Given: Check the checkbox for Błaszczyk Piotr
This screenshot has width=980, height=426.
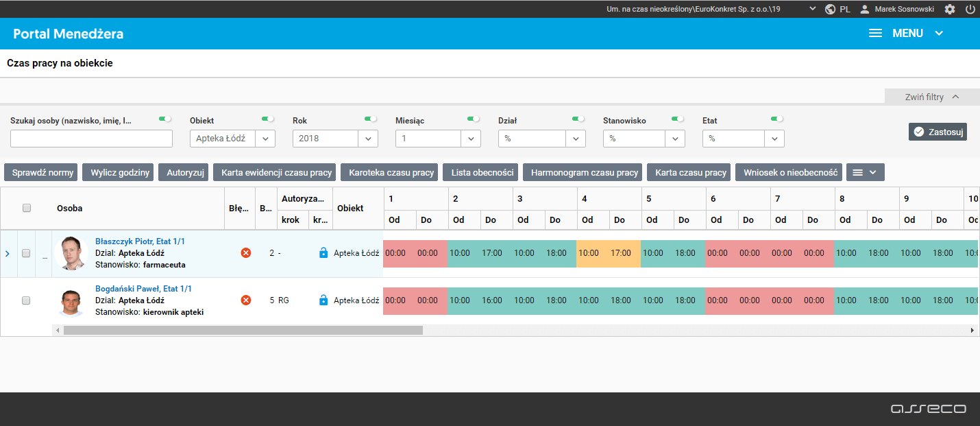Looking at the screenshot, I should tap(26, 253).
